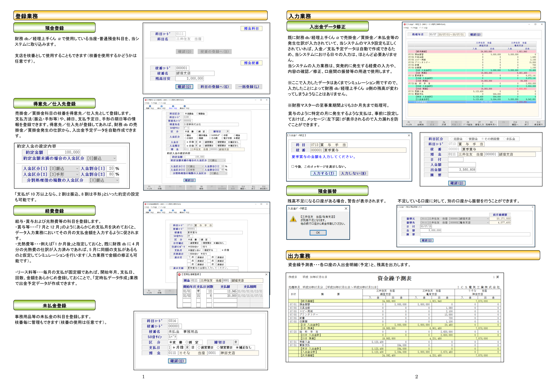The width and height of the screenshot is (560, 392).
Task: Click 最後のデータ icon in その他経費登録 window
Action: [185, 211]
